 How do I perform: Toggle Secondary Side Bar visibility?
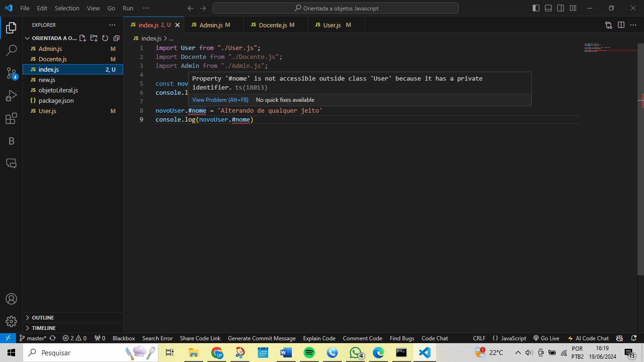(561, 8)
